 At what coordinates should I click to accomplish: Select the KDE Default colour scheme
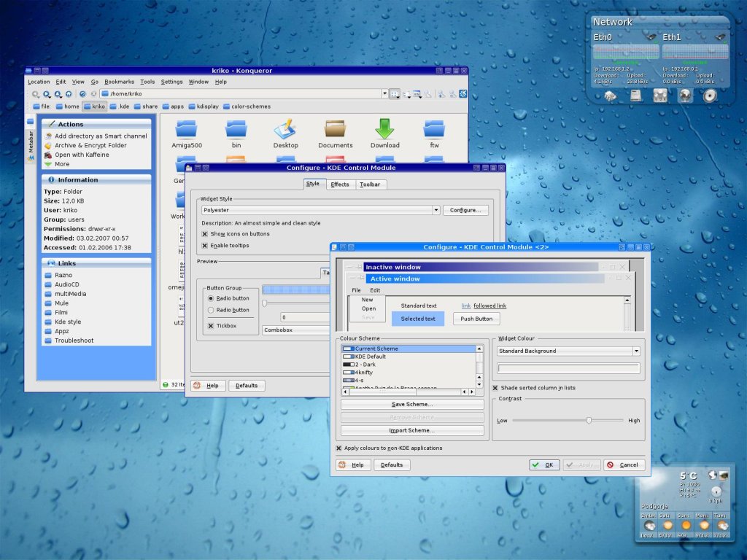tap(409, 357)
